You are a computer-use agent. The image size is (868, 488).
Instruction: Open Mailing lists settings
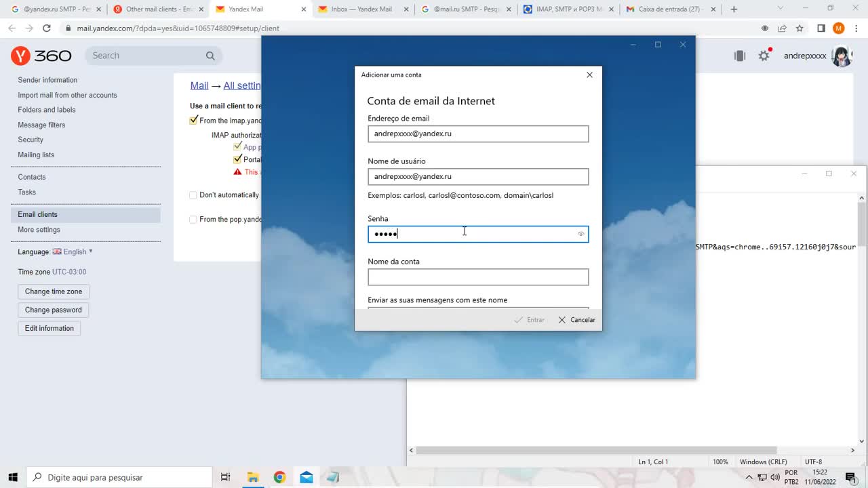tap(36, 155)
